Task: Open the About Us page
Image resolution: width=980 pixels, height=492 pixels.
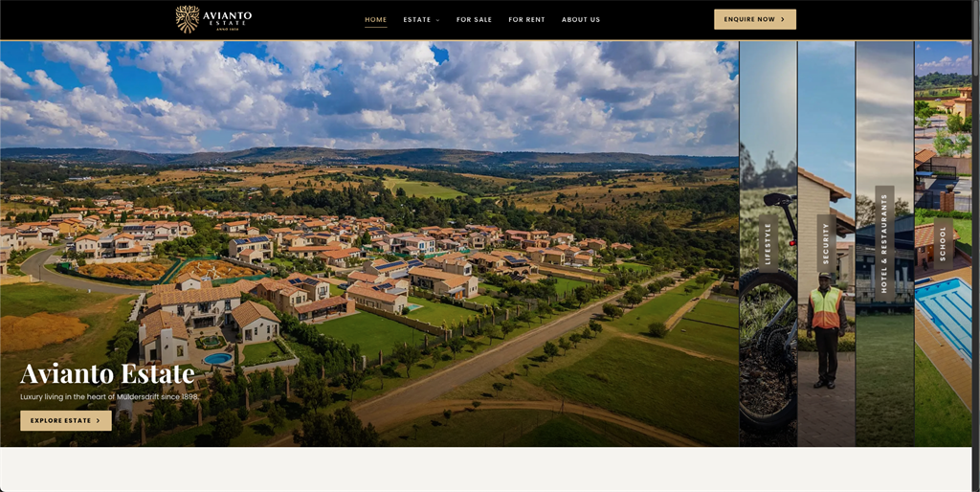Action: (581, 19)
